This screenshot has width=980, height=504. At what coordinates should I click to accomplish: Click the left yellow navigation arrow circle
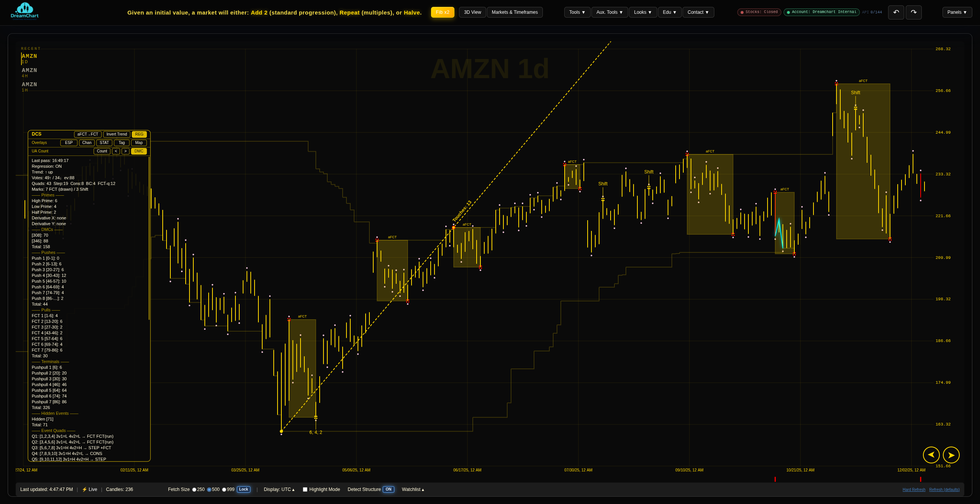931,455
